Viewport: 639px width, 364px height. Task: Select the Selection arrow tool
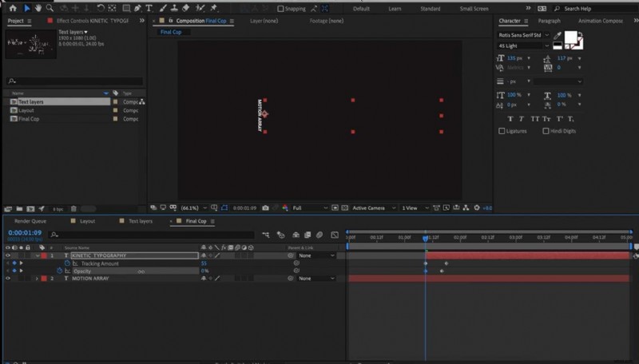tap(27, 8)
